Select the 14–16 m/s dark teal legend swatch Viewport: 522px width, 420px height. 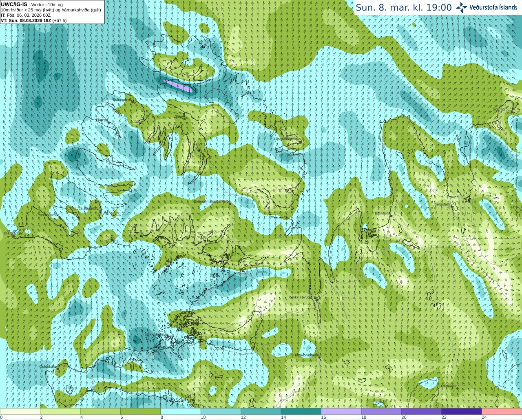click(301, 411)
